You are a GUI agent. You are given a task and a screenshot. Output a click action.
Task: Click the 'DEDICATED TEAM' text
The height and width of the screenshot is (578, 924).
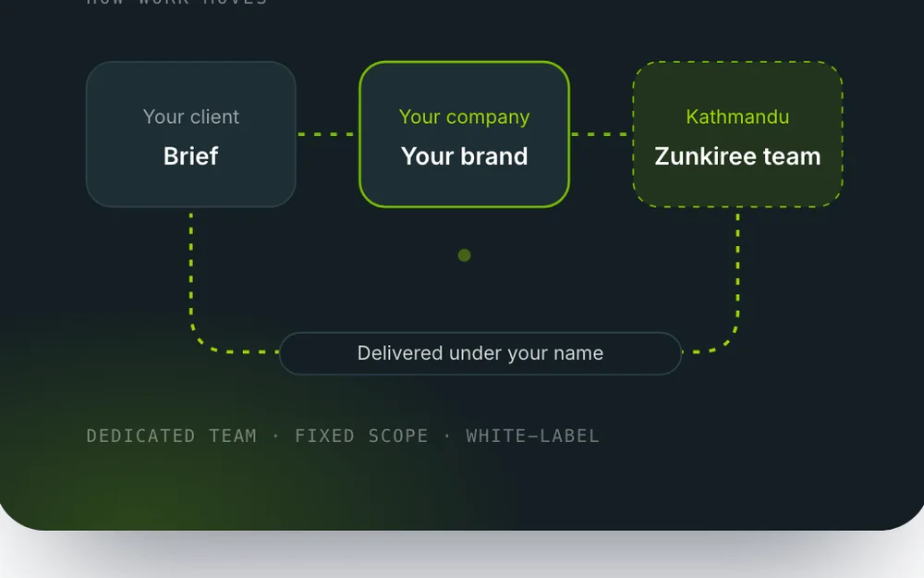click(172, 436)
